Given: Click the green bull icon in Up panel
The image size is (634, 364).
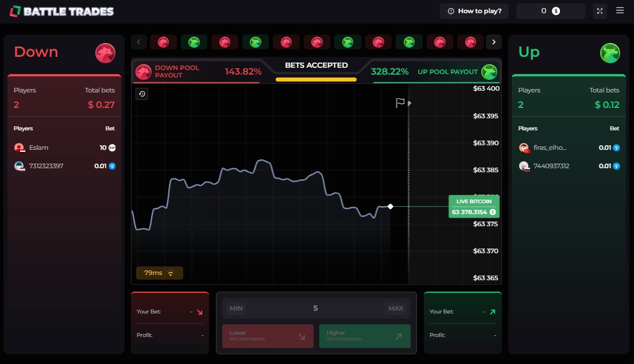Looking at the screenshot, I should pyautogui.click(x=610, y=53).
